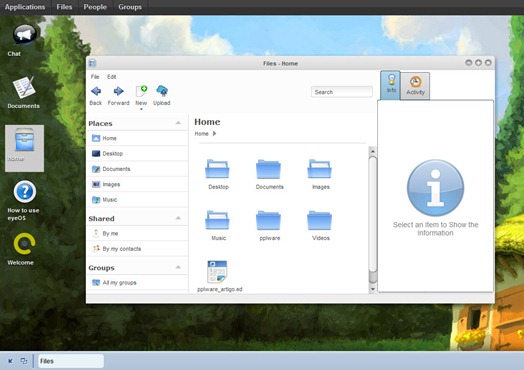Viewport: 524px width, 370px height.
Task: Click the scrollbar down arrow in the file view
Action: pos(373,289)
